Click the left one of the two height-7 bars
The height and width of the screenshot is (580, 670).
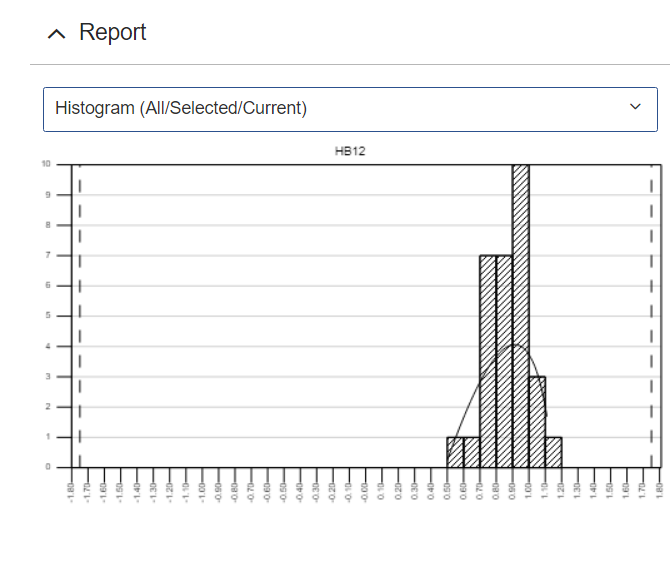[x=488, y=360]
